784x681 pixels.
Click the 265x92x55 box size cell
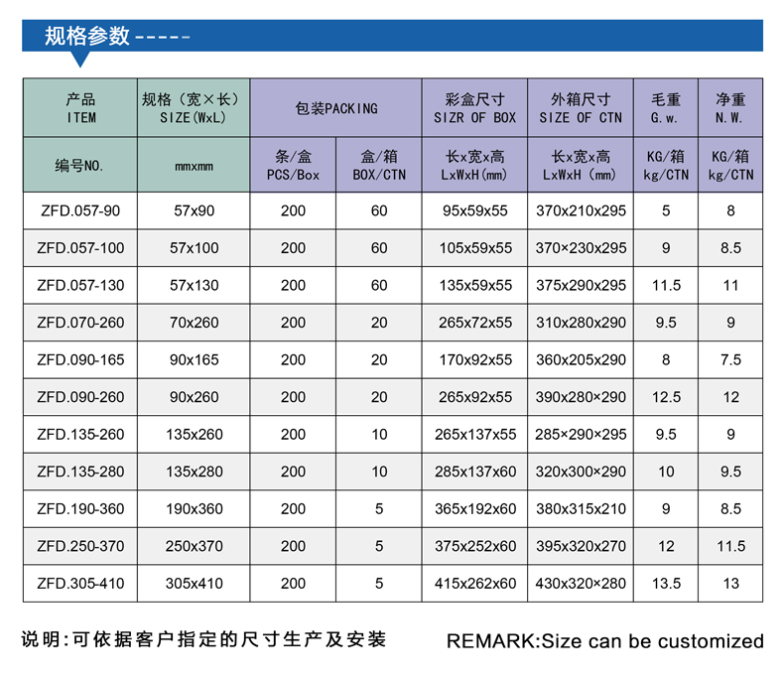coord(475,397)
